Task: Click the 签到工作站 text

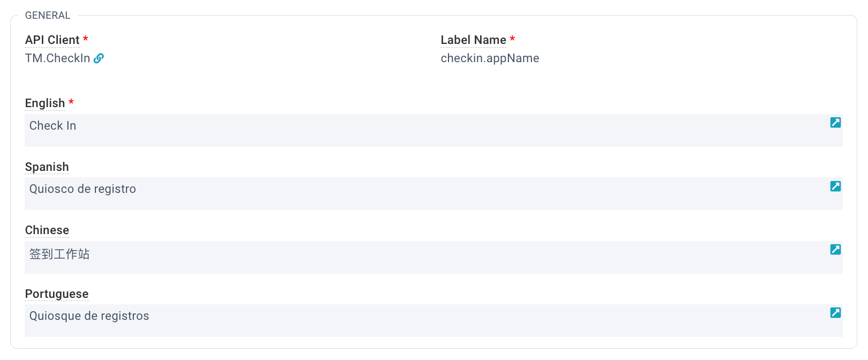Action: 59,254
